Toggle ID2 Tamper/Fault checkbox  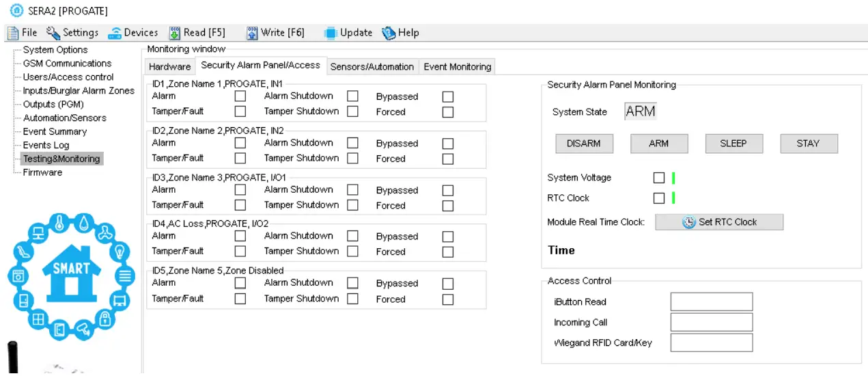tap(240, 158)
